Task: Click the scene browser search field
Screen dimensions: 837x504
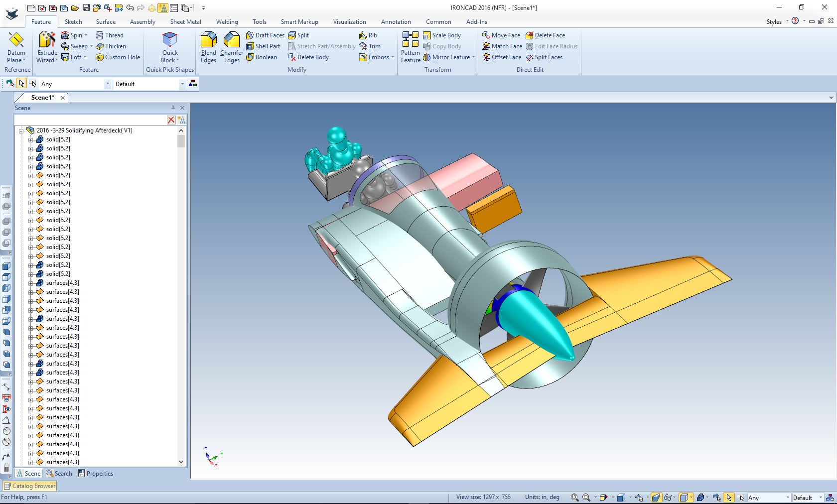Action: [x=90, y=120]
